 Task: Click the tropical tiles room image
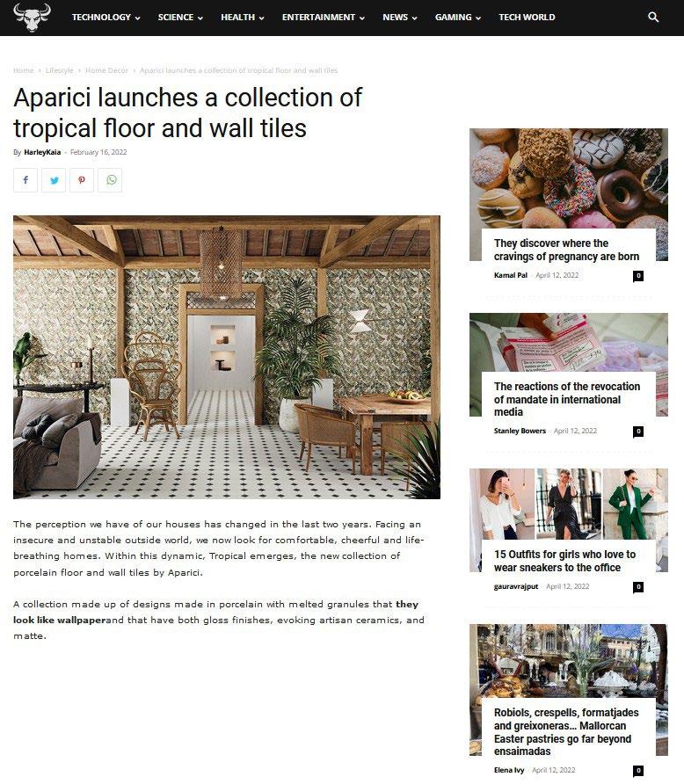227,357
